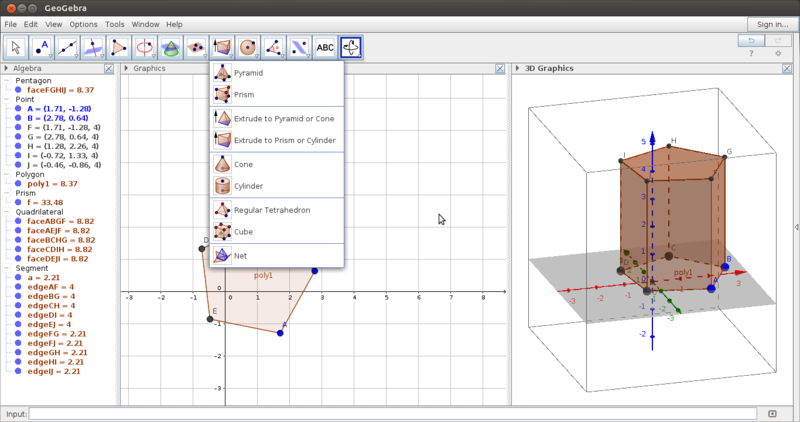
Task: Collapse the Point group in Algebra
Action: pos(7,99)
